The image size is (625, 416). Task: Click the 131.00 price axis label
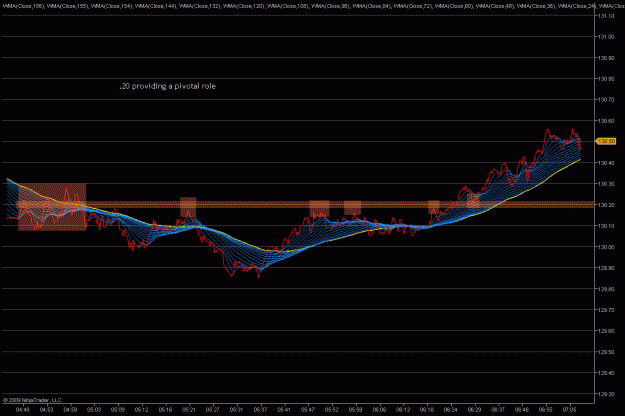click(605, 37)
